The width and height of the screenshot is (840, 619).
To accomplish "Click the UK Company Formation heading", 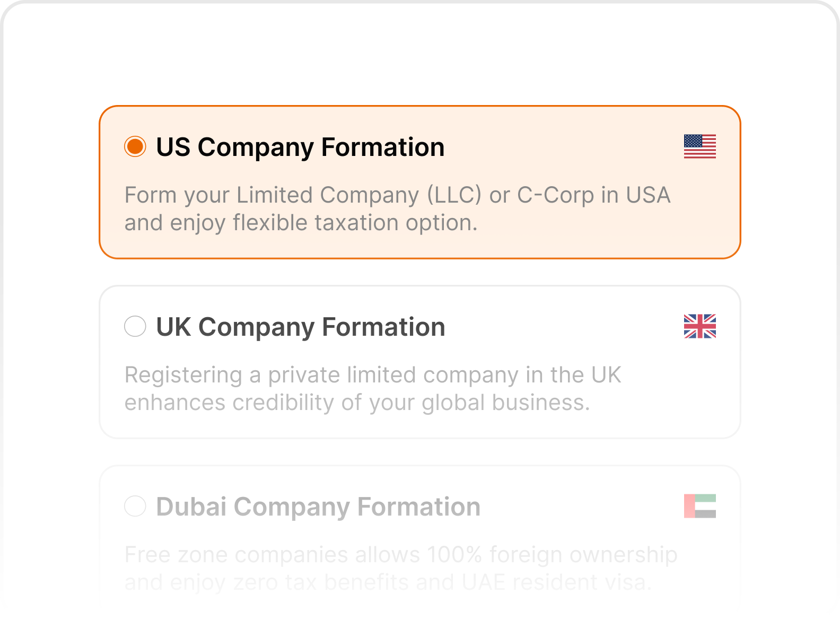I will coord(300,327).
